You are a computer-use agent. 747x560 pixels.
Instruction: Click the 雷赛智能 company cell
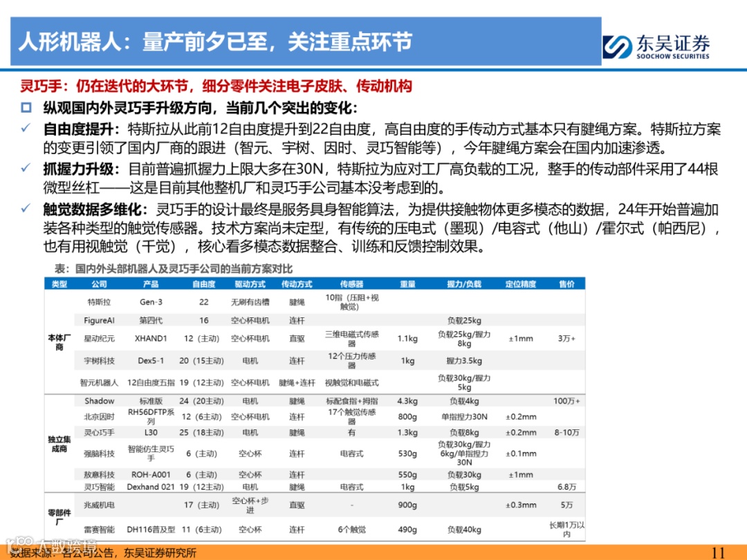(x=99, y=530)
